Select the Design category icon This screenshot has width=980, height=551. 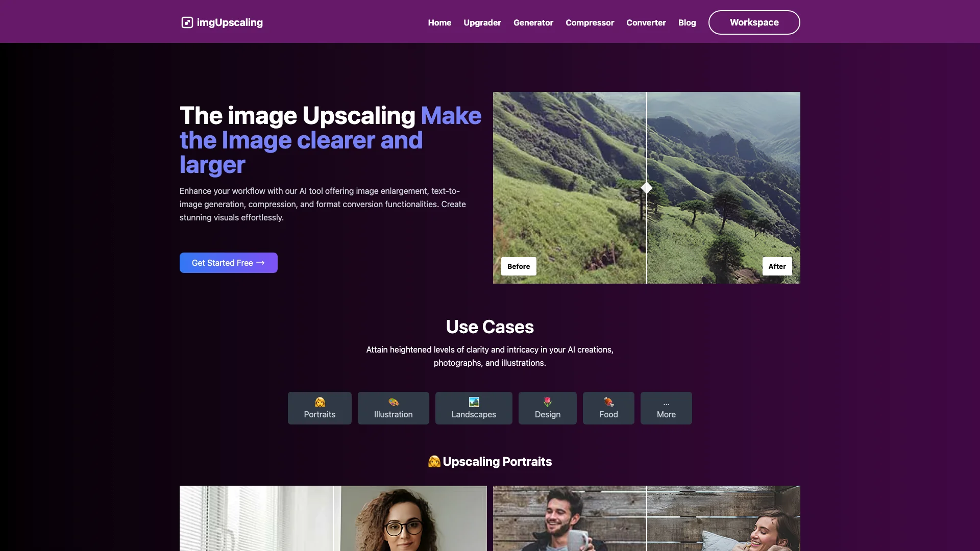[547, 402]
